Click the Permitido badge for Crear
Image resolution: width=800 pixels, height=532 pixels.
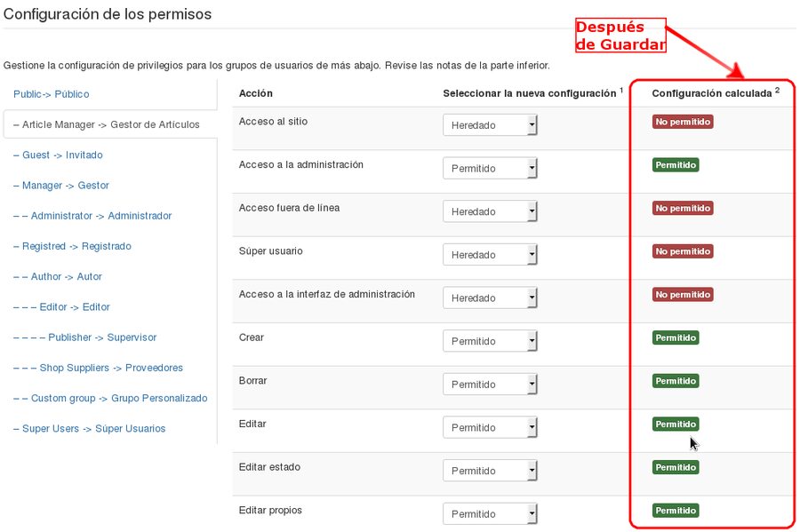pos(676,337)
